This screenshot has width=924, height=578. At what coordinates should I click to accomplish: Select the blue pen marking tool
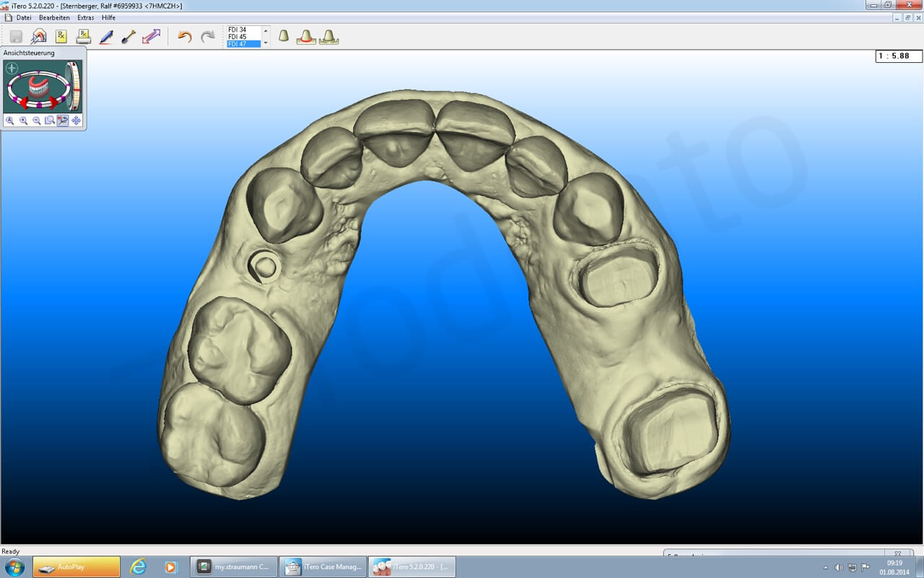[x=106, y=36]
